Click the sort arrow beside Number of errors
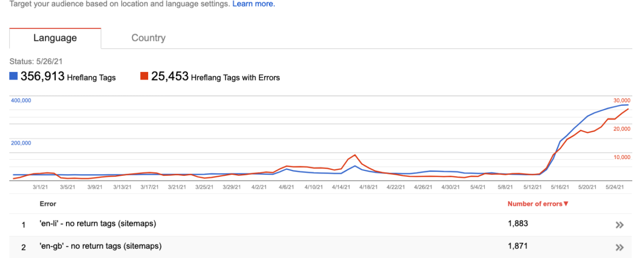 click(x=566, y=204)
